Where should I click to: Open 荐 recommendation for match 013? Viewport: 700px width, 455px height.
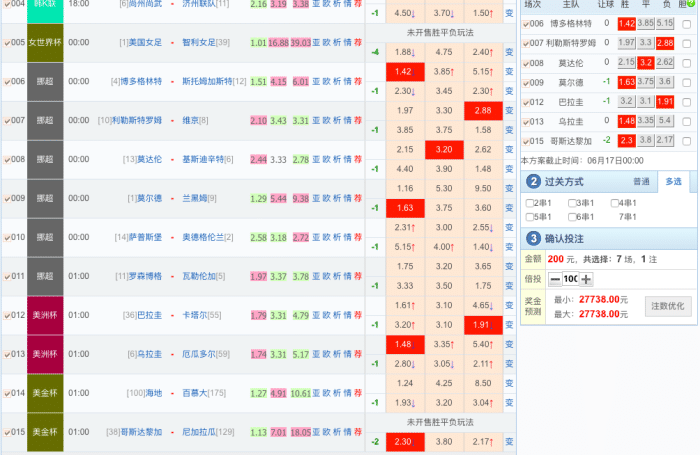[358, 354]
